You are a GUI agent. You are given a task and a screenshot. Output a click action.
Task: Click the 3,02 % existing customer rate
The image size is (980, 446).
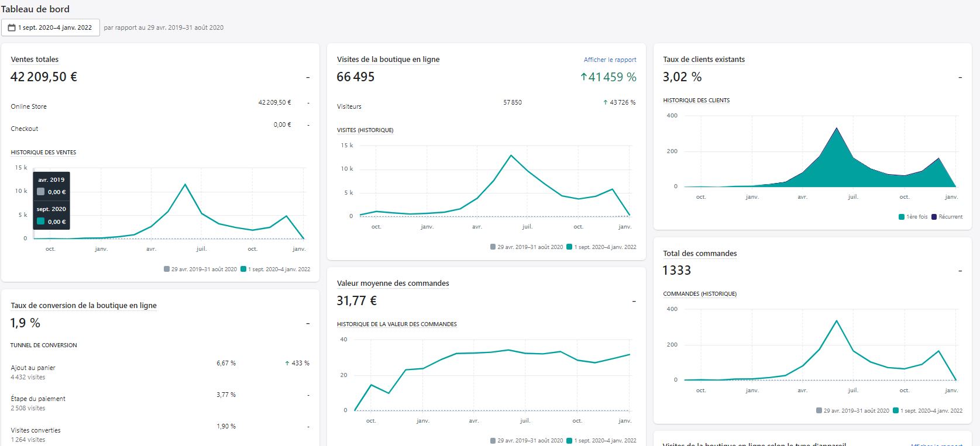682,77
